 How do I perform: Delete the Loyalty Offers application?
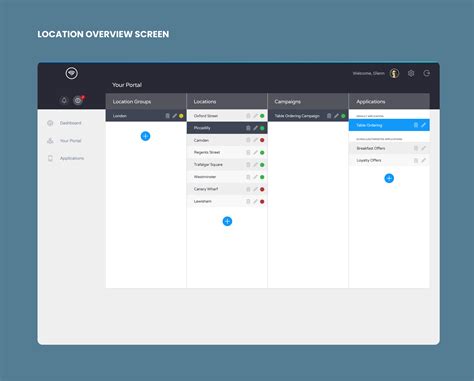click(x=416, y=160)
